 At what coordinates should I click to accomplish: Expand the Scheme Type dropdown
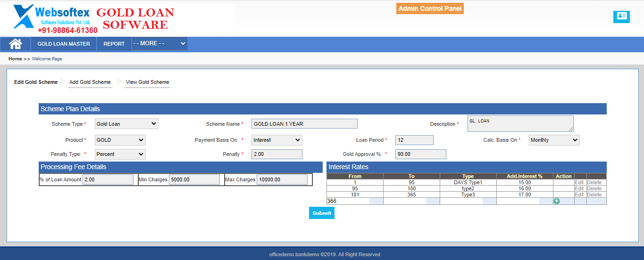coord(126,124)
